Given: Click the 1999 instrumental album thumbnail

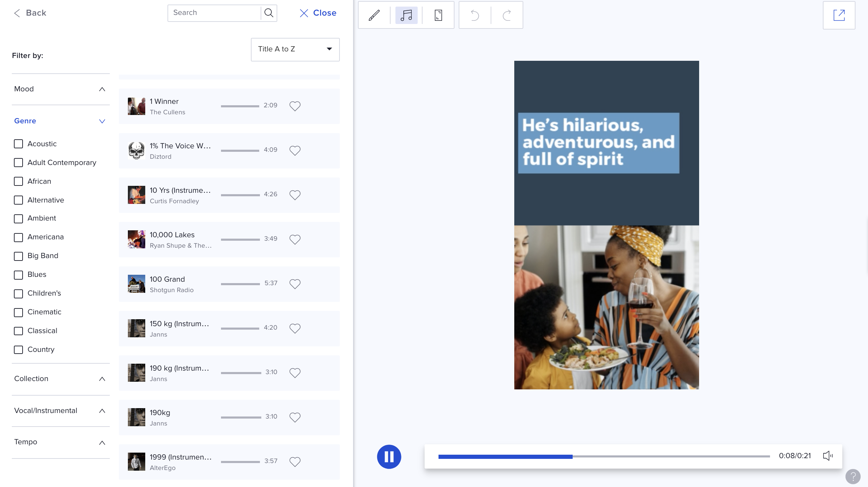Looking at the screenshot, I should [x=136, y=462].
